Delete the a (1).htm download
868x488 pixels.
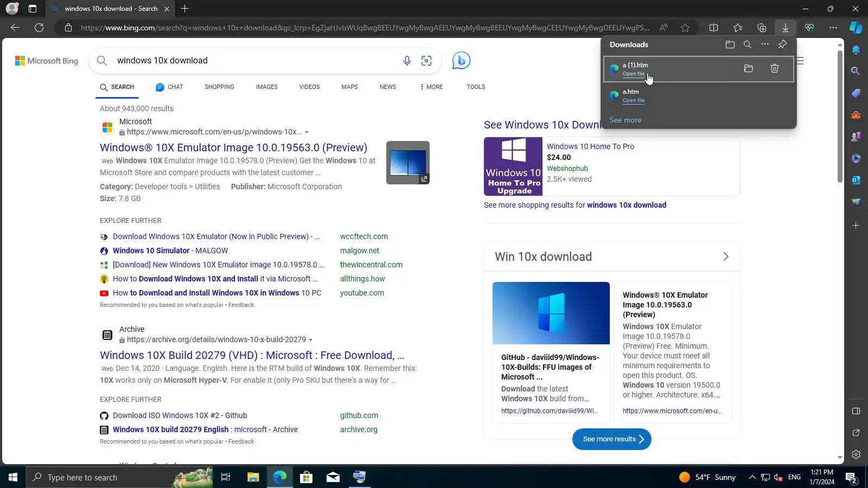pyautogui.click(x=775, y=68)
